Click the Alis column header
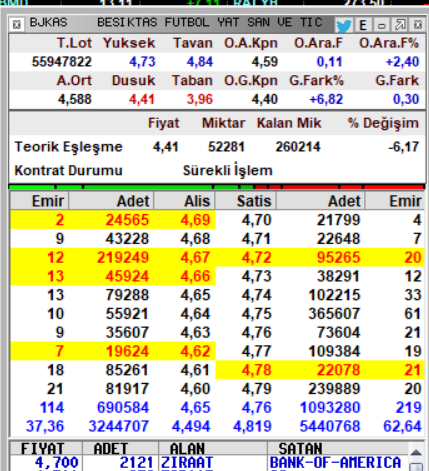Screen dimensions: 429x471 185,201
